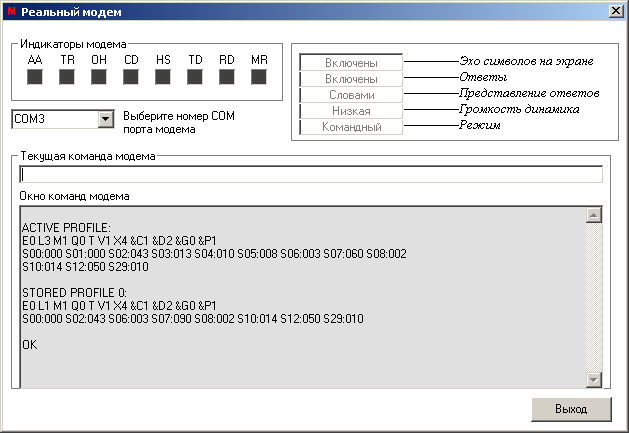Click the TD modem indicator square
This screenshot has width=629, height=433.
195,77
